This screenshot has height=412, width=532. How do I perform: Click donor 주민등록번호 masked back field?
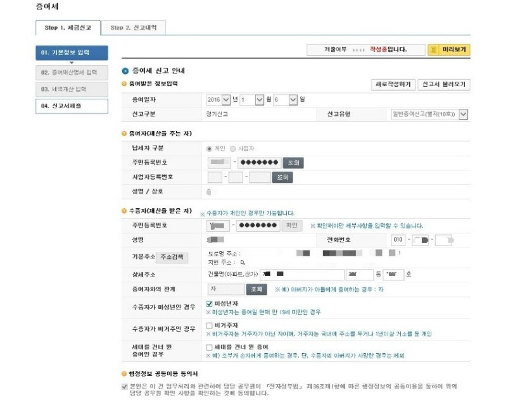coord(259,163)
